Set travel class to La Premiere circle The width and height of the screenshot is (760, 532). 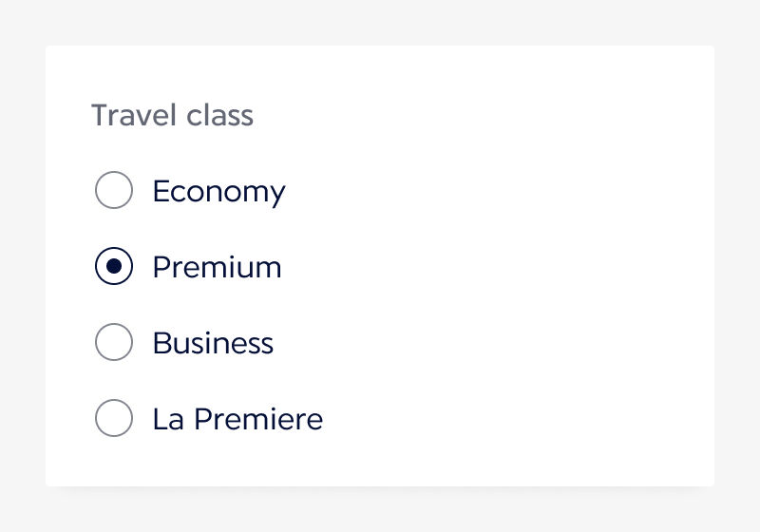tap(114, 419)
